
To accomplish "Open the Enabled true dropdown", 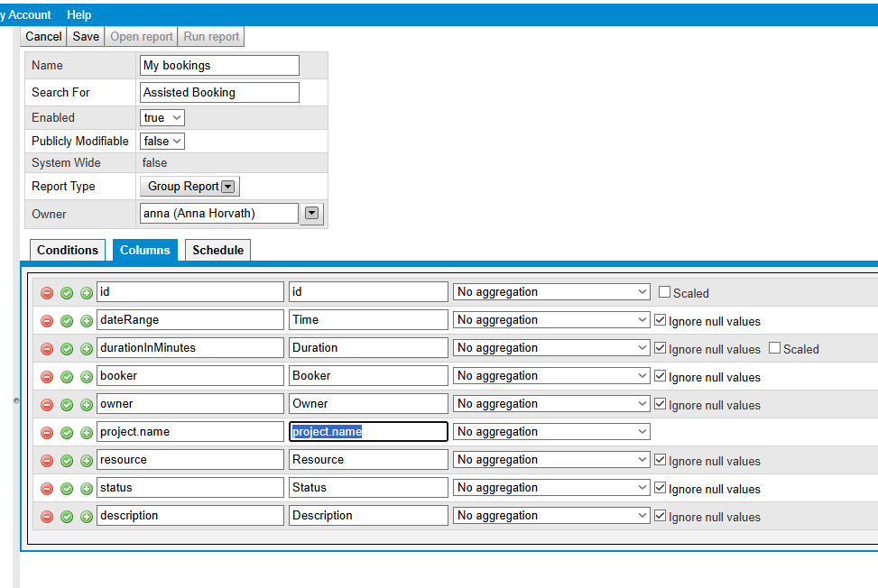I will [x=162, y=118].
